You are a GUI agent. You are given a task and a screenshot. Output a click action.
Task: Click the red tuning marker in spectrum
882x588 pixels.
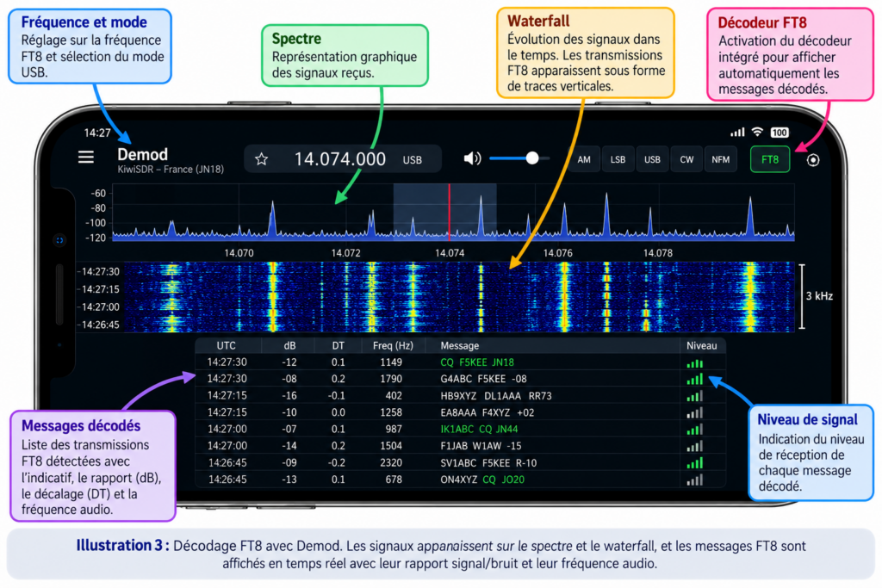pos(449,212)
